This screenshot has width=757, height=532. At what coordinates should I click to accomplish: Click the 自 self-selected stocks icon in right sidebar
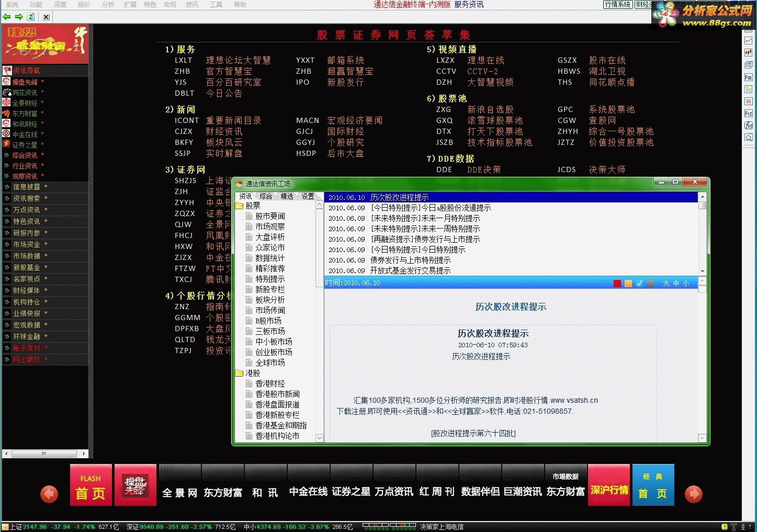(749, 101)
